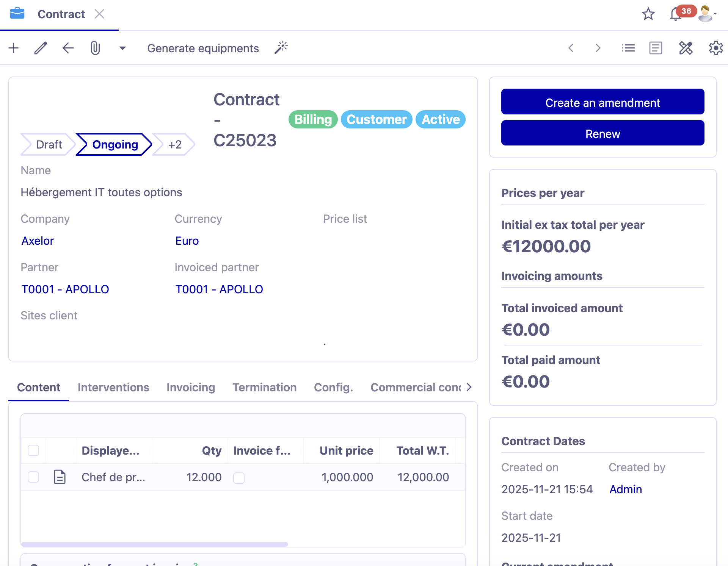Edit the contract with pencil icon
The image size is (728, 566).
(41, 48)
